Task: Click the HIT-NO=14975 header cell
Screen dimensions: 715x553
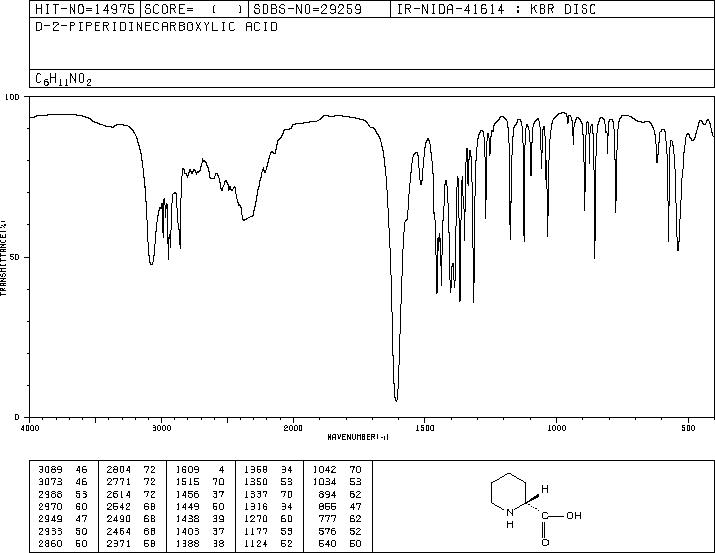Action: coord(85,9)
